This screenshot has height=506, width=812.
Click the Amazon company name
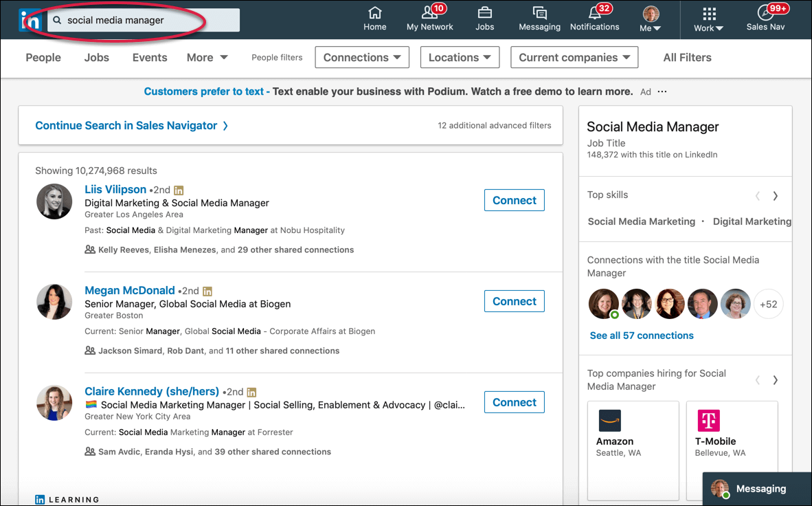tap(615, 441)
